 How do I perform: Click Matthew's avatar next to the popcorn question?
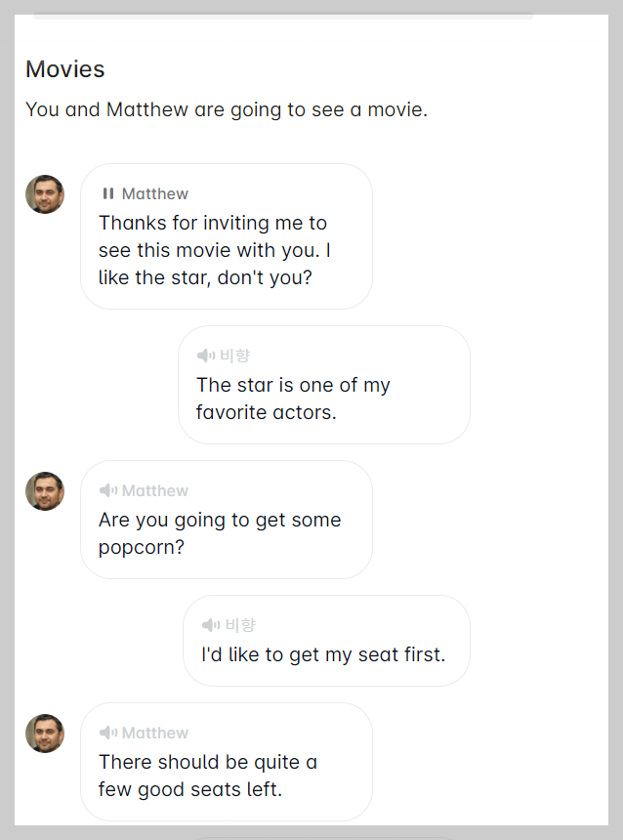click(45, 491)
